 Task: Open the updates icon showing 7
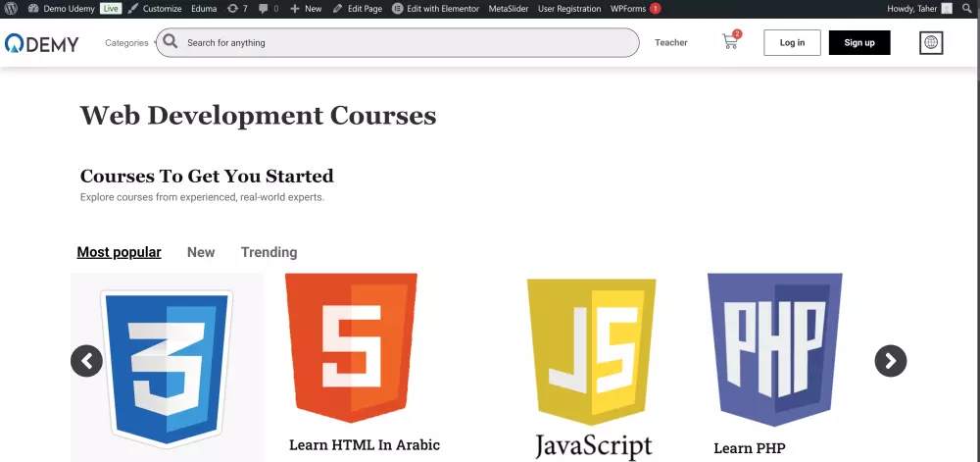pos(237,9)
